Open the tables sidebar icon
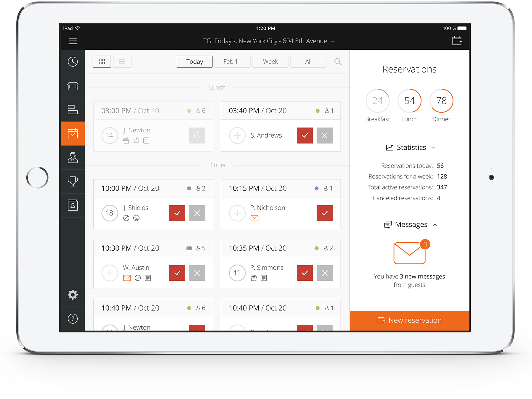532x399 pixels. point(73,86)
